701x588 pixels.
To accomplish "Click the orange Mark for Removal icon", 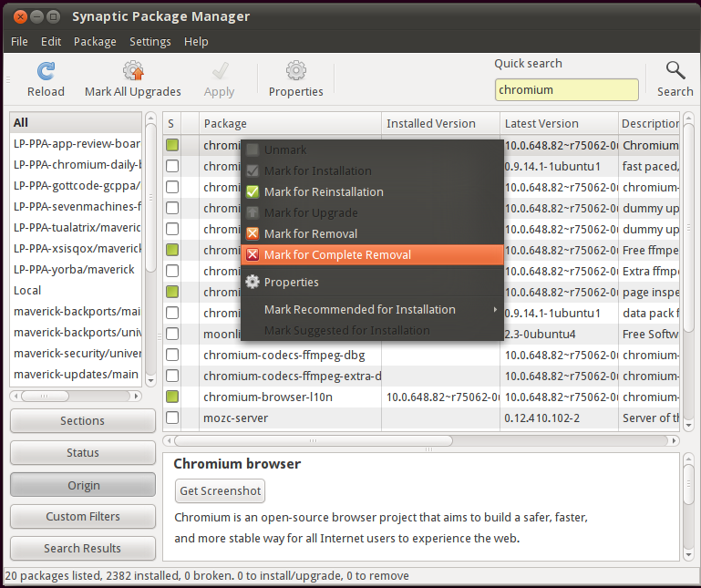I will pos(253,234).
